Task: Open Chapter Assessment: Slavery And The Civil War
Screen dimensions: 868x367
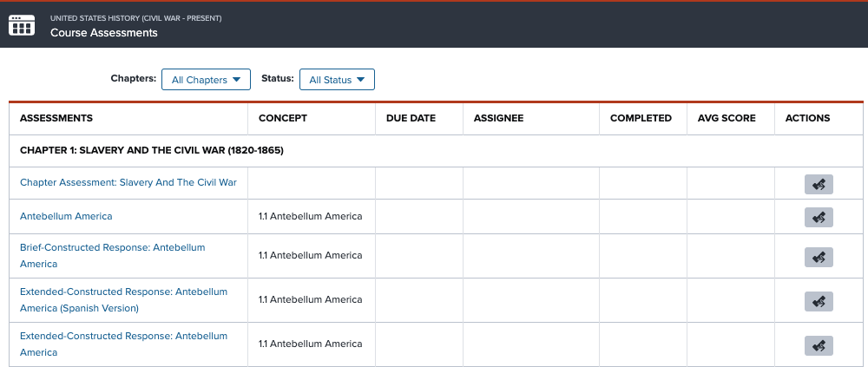Action: tap(128, 182)
